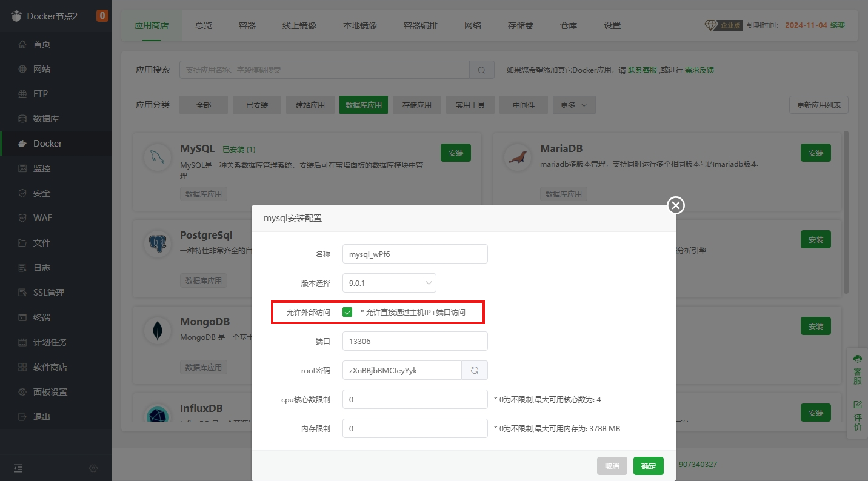Switch to the 网络 tab

[473, 25]
